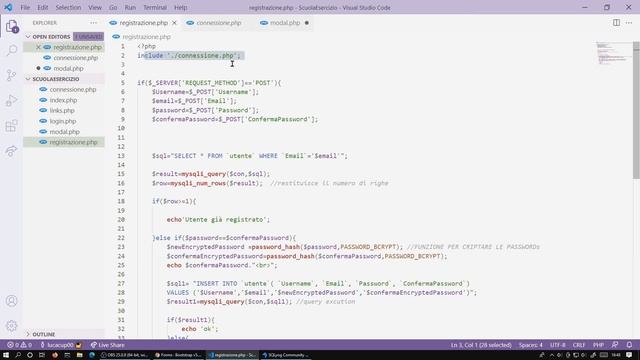This screenshot has height=360, width=640.
Task: Open Task View in taskbar
Action: 42,355
